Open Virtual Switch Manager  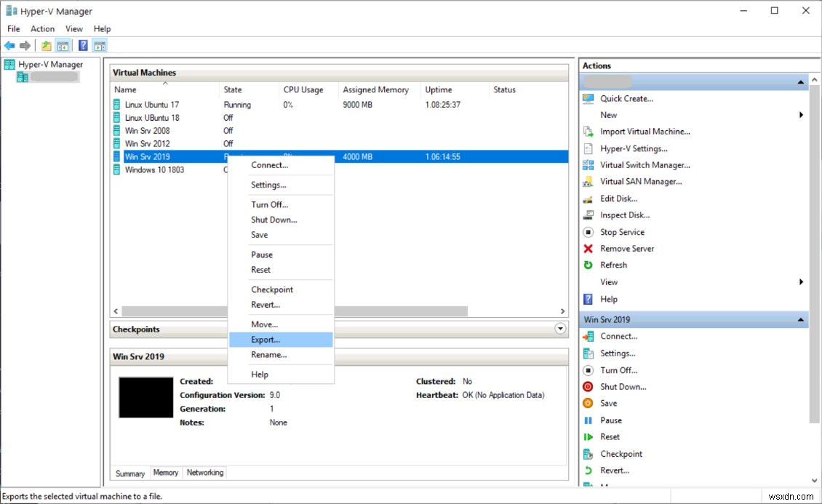[643, 164]
